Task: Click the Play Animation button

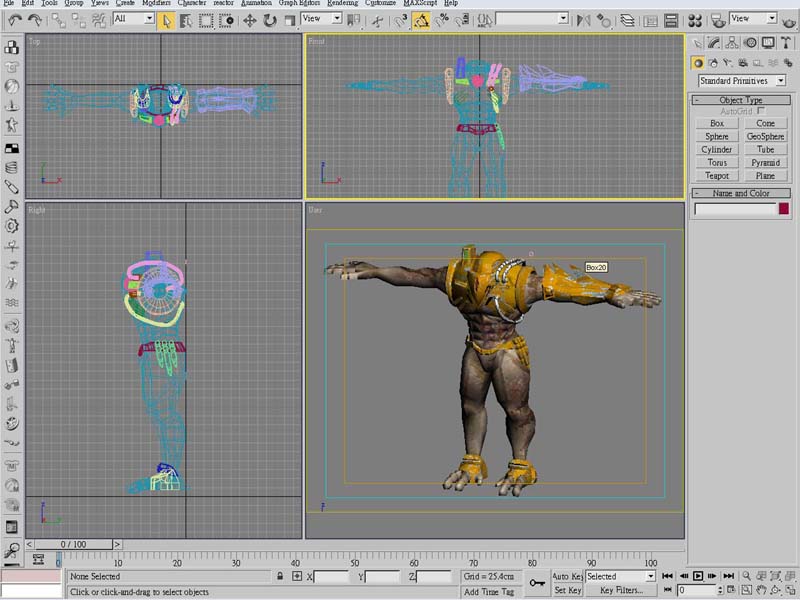Action: coord(698,576)
